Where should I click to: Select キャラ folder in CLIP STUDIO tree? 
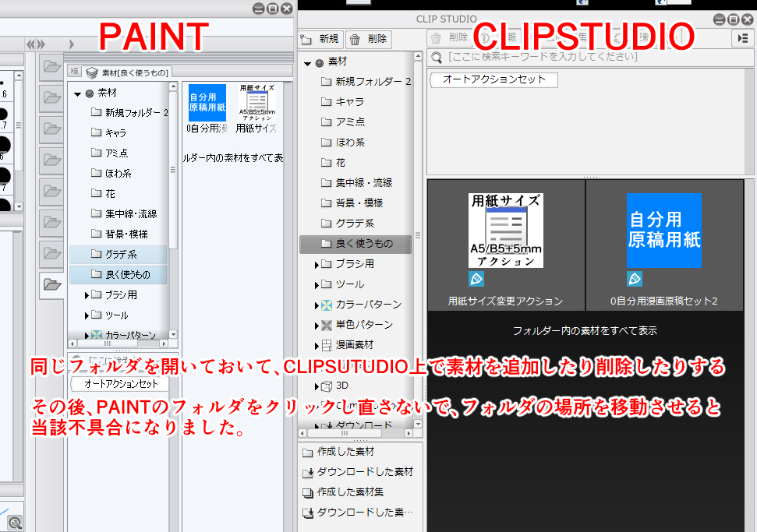pos(342,102)
